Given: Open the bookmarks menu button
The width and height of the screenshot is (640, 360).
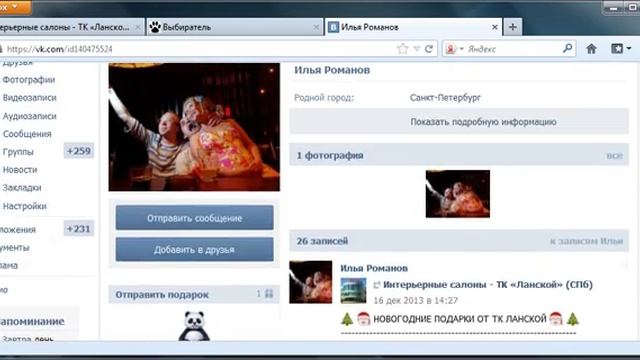Looking at the screenshot, I should pyautogui.click(x=621, y=49).
